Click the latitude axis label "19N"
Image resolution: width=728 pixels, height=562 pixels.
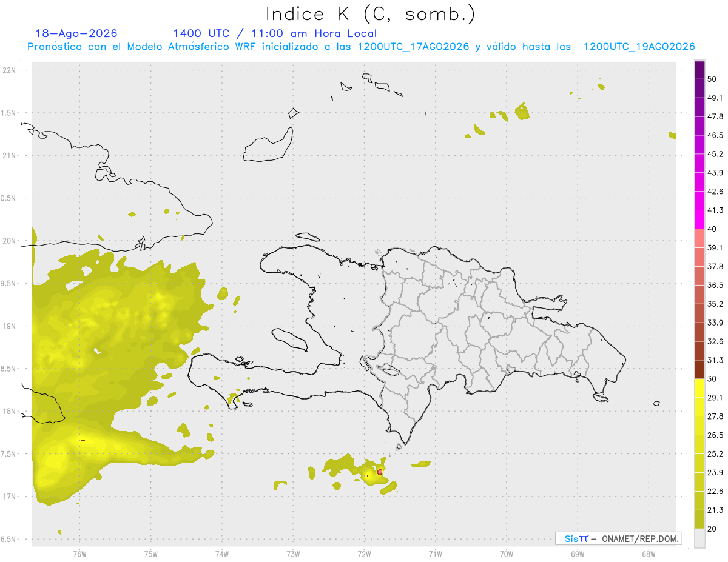pos(9,326)
